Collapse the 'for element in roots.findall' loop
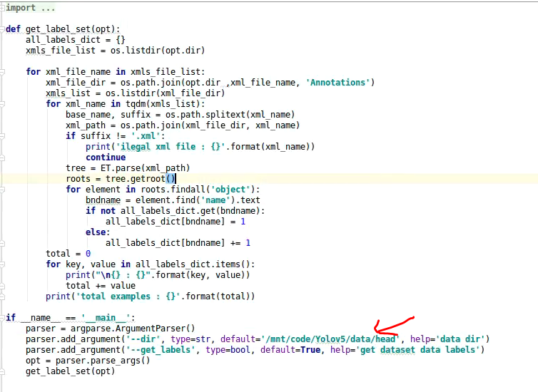Viewport: 538px width, 392px height. [2, 190]
